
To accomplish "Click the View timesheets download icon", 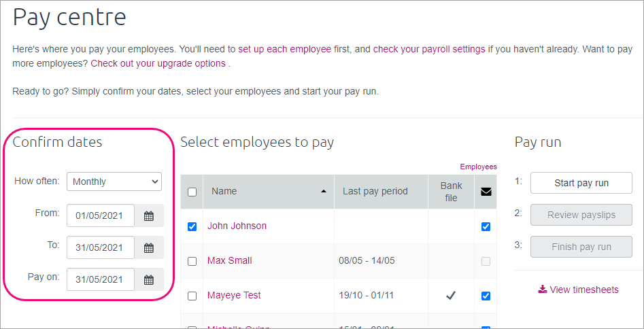I will [x=542, y=290].
